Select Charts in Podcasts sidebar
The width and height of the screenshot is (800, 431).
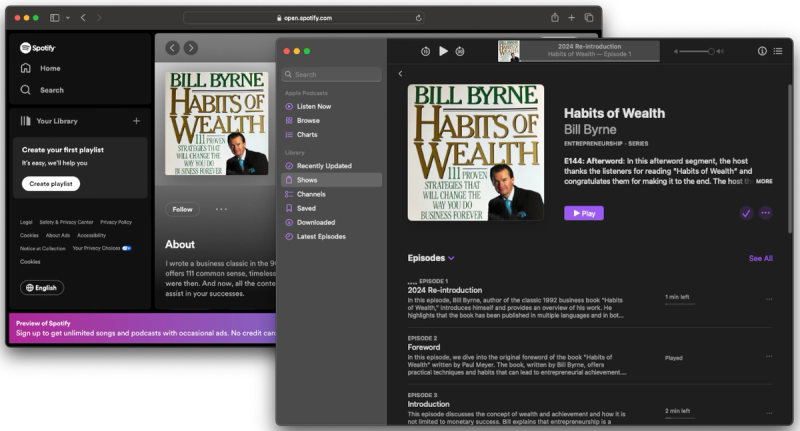point(331,135)
